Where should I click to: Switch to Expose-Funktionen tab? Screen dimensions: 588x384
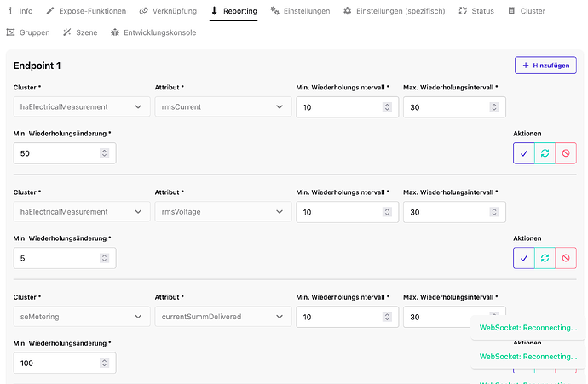coord(86,11)
